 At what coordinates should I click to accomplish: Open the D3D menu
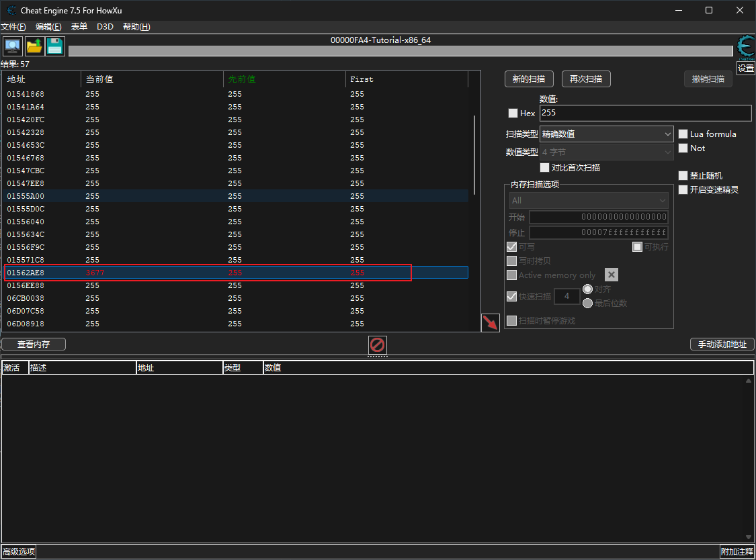click(105, 27)
